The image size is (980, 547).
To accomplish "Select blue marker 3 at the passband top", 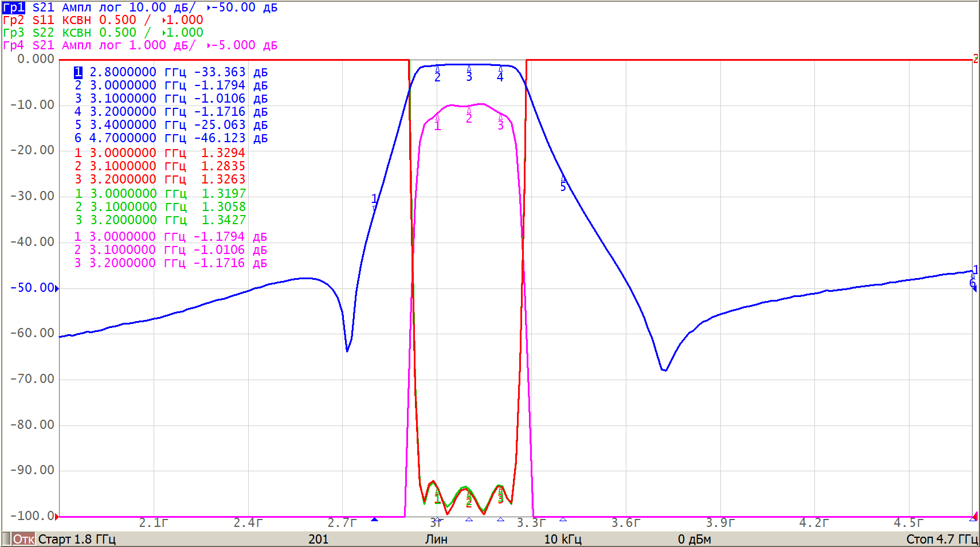I will click(x=469, y=74).
